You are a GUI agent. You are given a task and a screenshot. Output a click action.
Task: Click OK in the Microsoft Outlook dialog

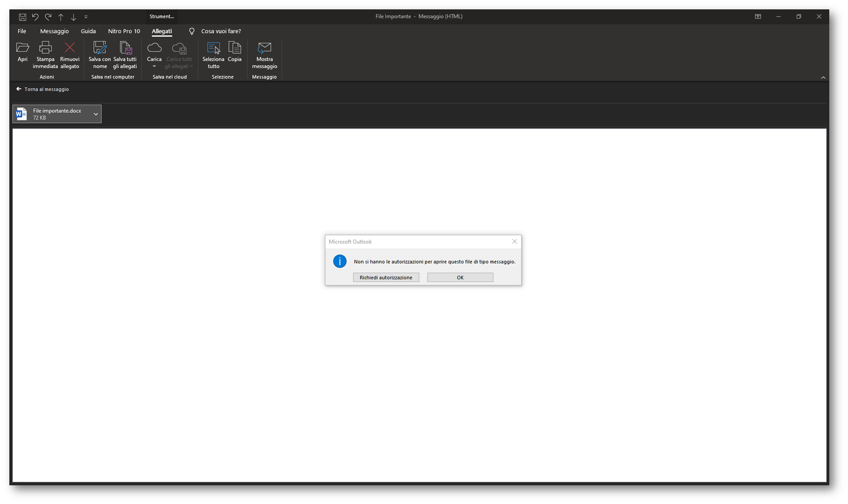[460, 277]
